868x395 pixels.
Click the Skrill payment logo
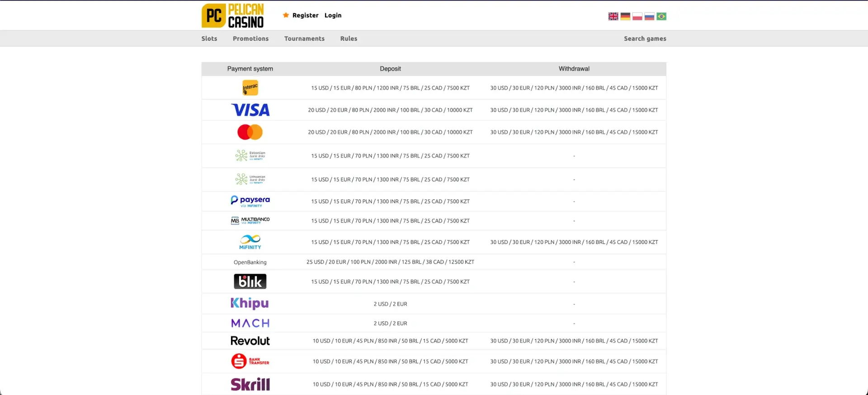250,384
